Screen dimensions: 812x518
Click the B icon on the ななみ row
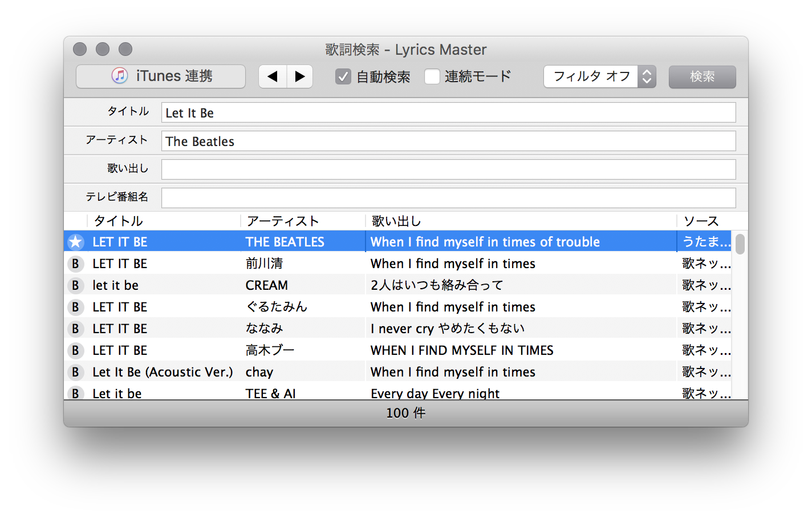[x=75, y=329]
